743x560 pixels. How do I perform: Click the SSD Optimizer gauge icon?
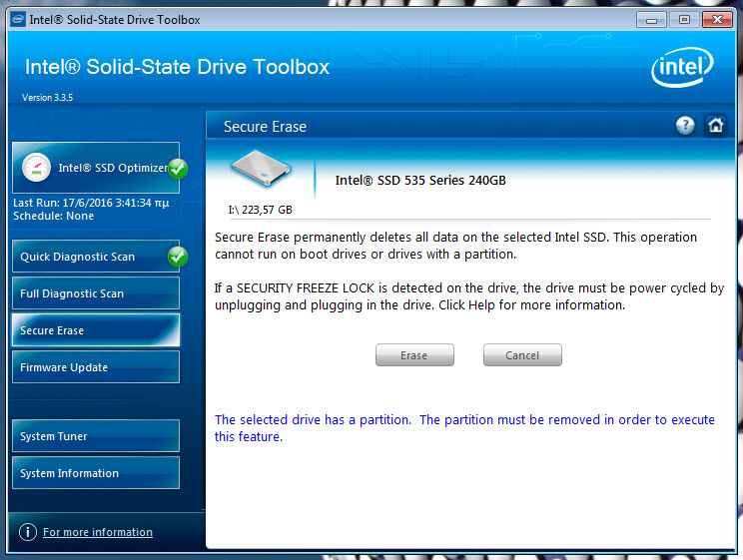tap(36, 168)
